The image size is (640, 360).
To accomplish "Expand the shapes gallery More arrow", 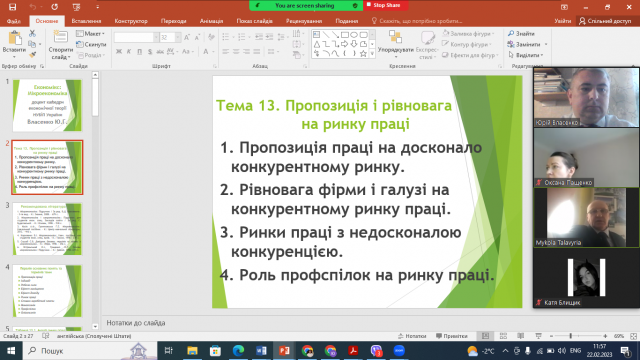I will (x=372, y=53).
